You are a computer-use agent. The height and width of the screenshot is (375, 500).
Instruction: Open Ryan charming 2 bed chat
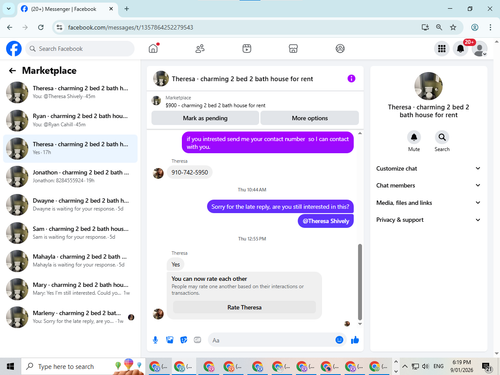(70, 120)
